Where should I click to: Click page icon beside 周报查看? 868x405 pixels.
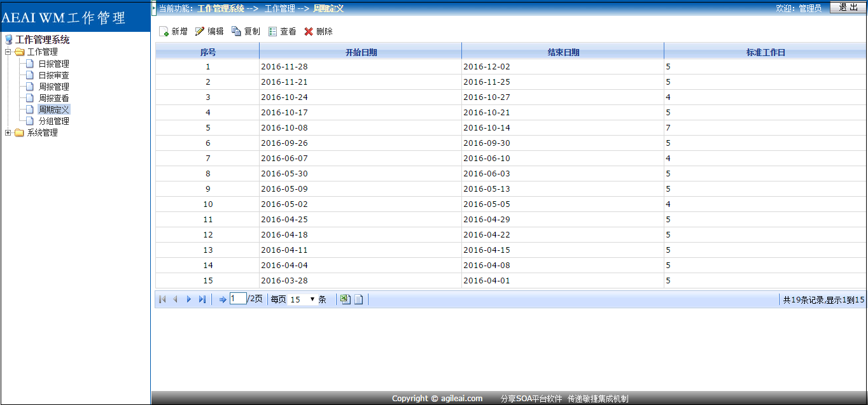click(29, 98)
